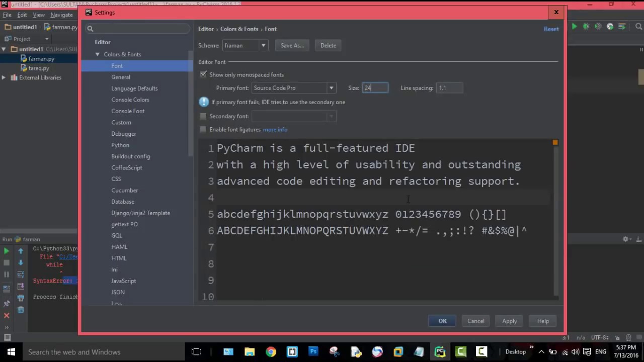
Task: Uncheck Show only monospaced fonts
Action: (203, 74)
